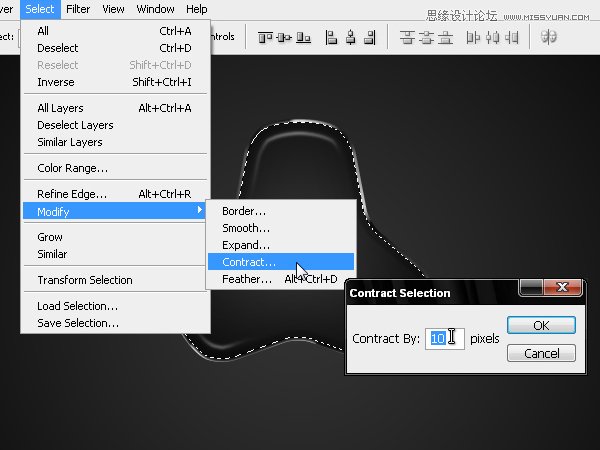Click the Align bottom edges icon
This screenshot has height=450, width=600.
pos(303,38)
